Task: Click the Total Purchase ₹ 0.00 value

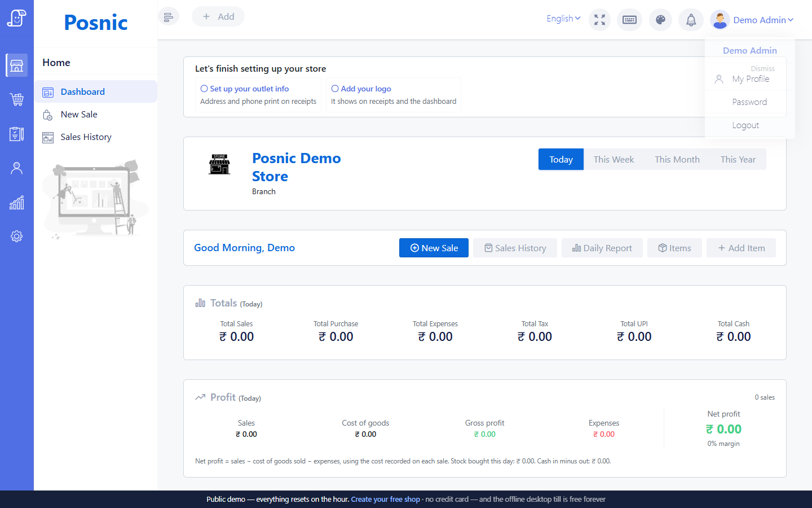Action: point(336,337)
